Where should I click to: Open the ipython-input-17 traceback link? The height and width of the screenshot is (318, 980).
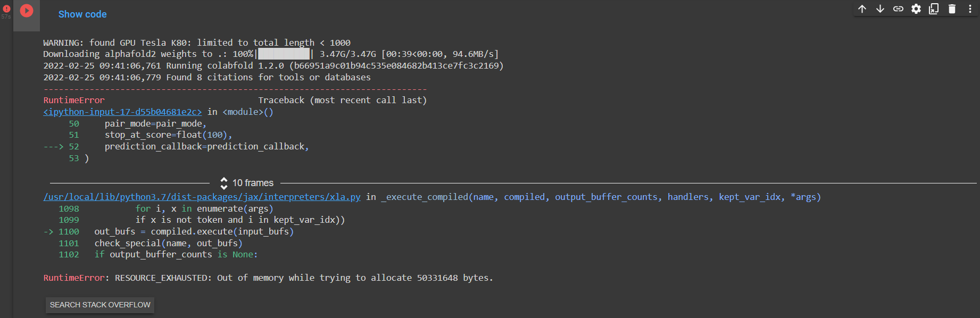(122, 112)
